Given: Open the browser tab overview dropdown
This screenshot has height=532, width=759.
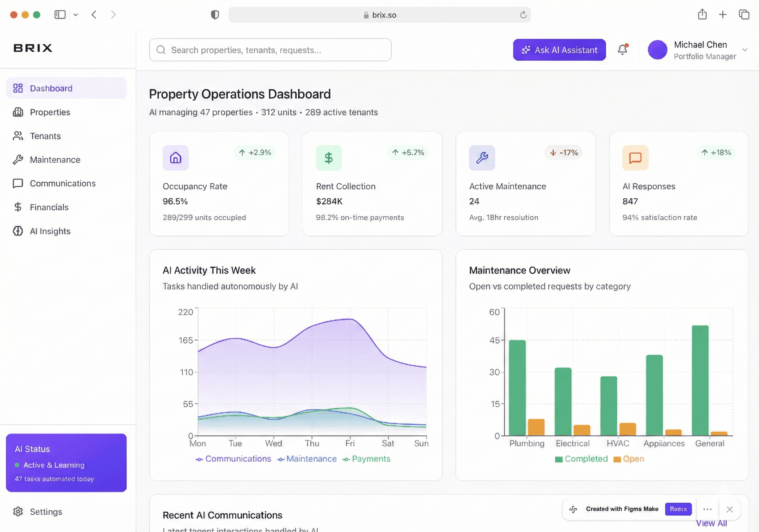Looking at the screenshot, I should click(x=75, y=14).
